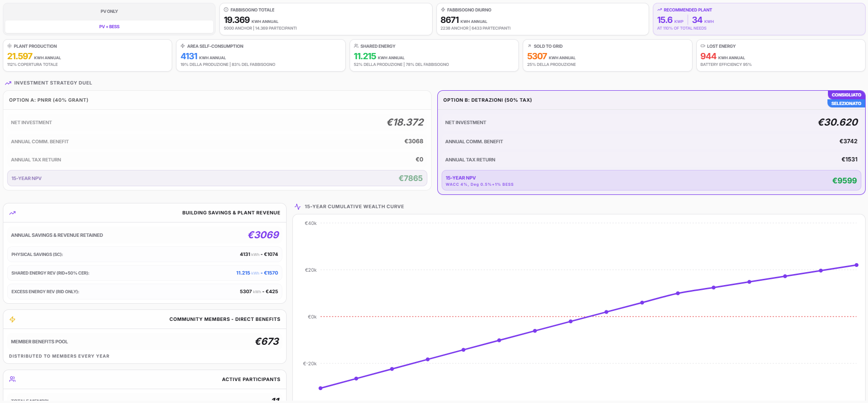Click the pulse icon beside Cumulative Wealth Curve
868x403 pixels.
pos(298,207)
